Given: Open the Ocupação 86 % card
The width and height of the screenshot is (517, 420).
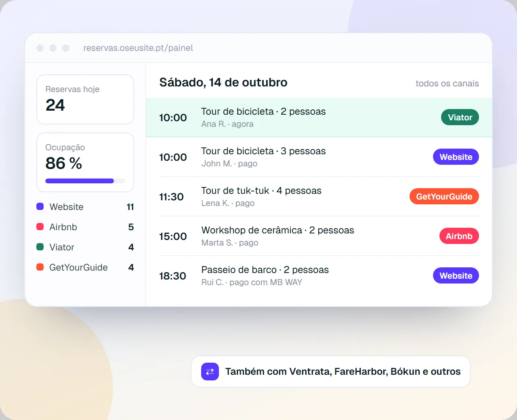Looking at the screenshot, I should [85, 162].
